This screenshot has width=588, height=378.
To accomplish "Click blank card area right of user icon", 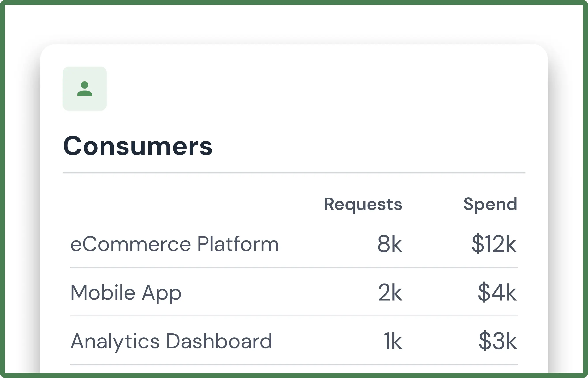I will 319,89.
